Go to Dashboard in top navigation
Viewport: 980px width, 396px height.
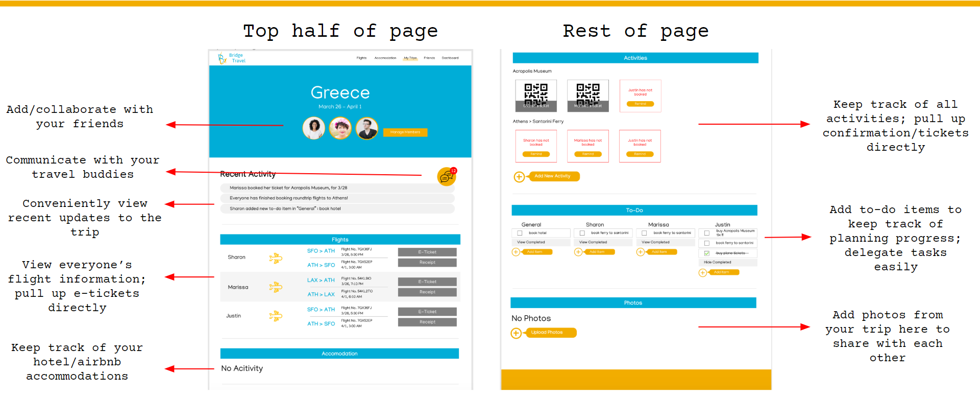[x=450, y=58]
